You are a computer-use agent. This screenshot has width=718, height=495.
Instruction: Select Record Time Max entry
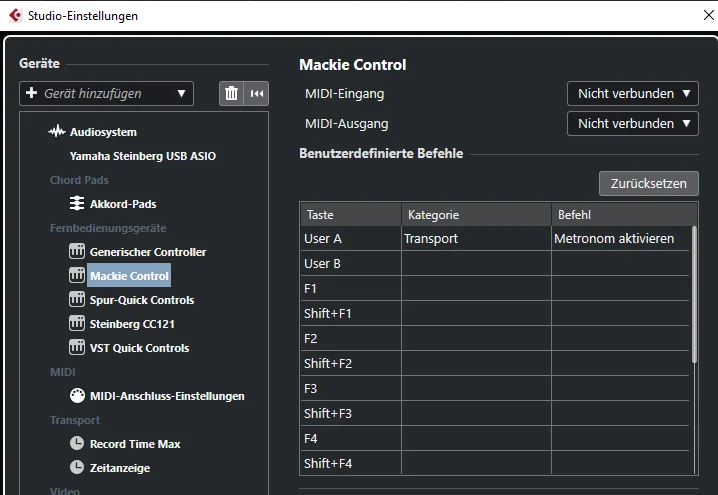[135, 444]
